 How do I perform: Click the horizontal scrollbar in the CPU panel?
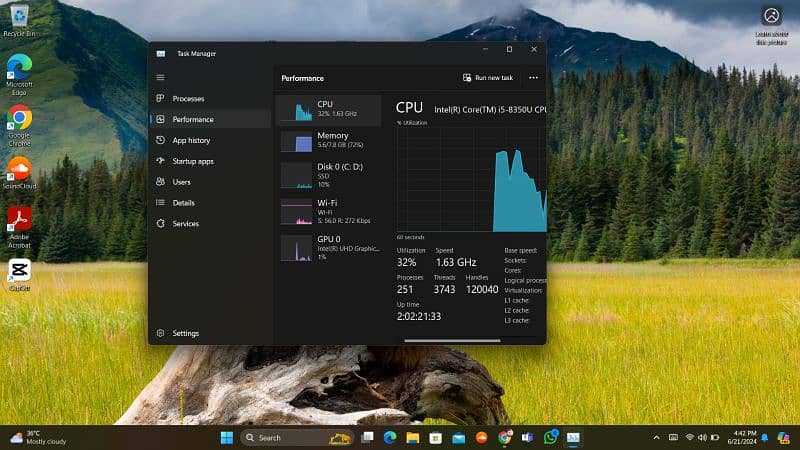point(450,340)
